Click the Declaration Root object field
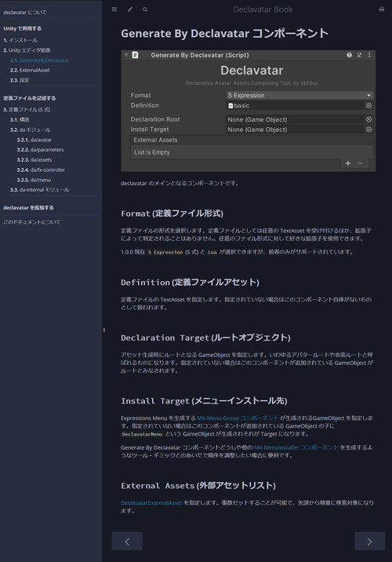 click(295, 120)
